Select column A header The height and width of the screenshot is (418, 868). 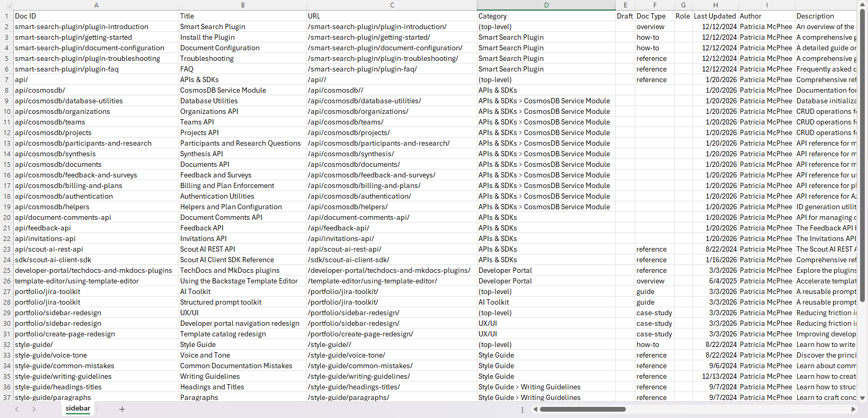tap(96, 5)
